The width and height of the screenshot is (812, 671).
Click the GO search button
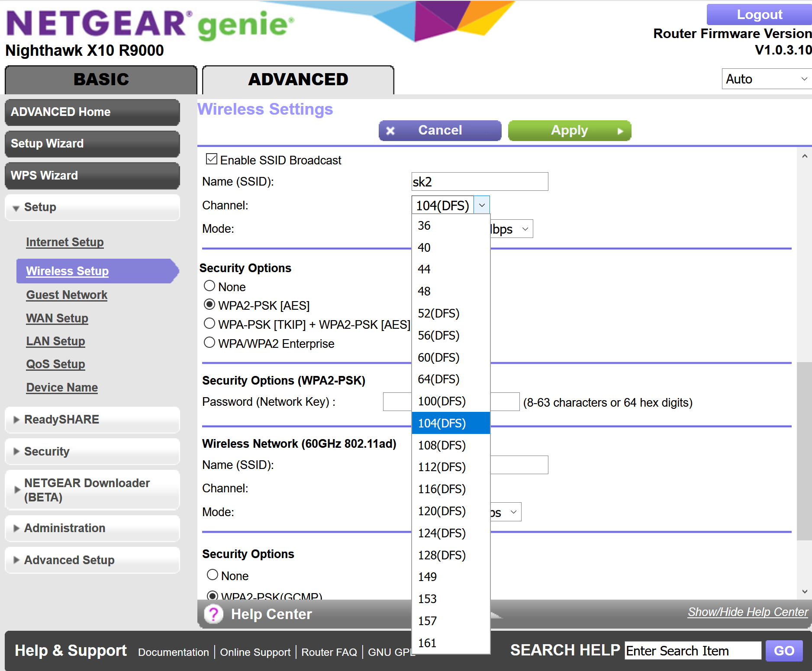click(784, 651)
